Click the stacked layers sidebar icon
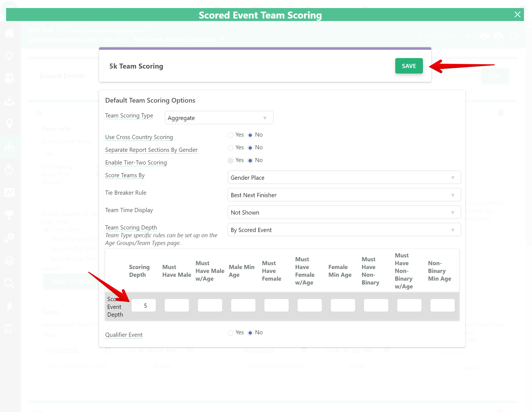The width and height of the screenshot is (532, 412). point(9,260)
